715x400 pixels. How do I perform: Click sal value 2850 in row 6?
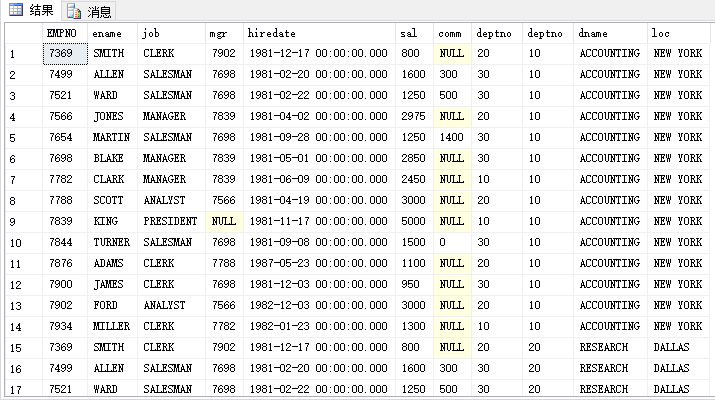[x=414, y=159]
